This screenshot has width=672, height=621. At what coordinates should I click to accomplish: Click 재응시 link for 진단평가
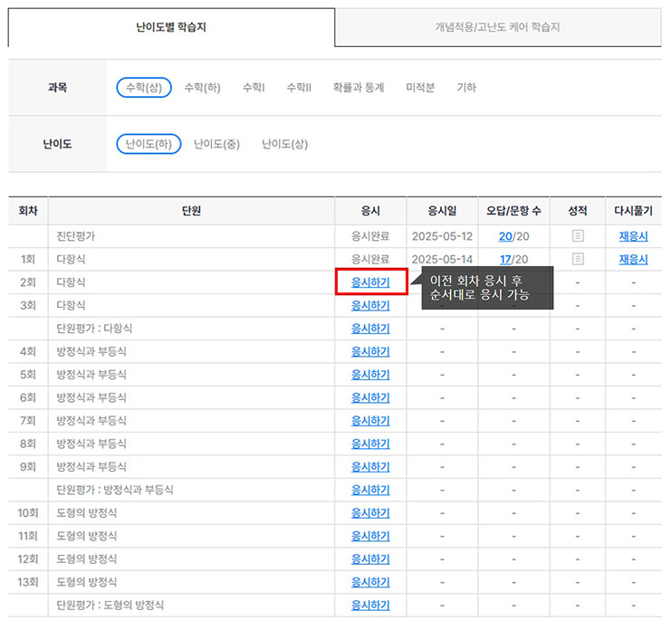pos(633,236)
